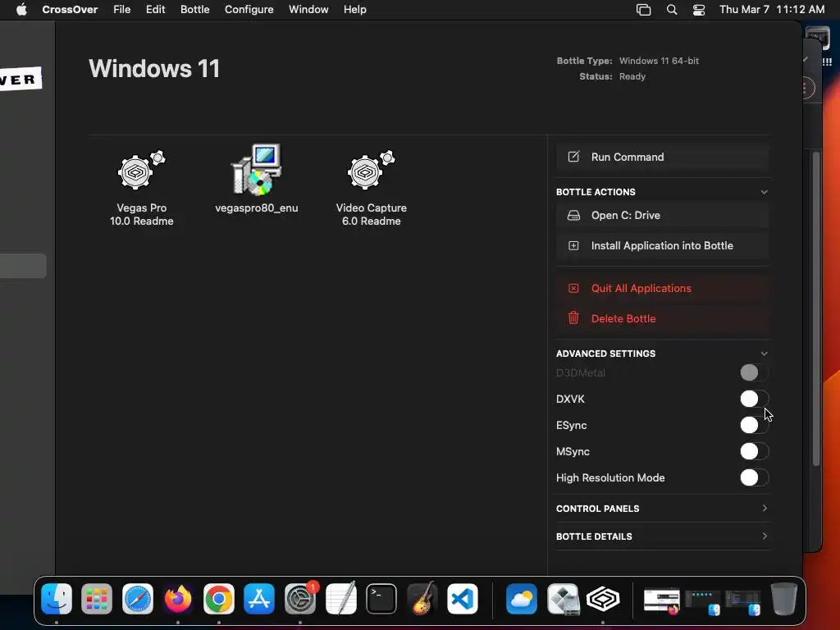The width and height of the screenshot is (840, 630).
Task: Launch Firefox from the Dock
Action: click(x=178, y=599)
